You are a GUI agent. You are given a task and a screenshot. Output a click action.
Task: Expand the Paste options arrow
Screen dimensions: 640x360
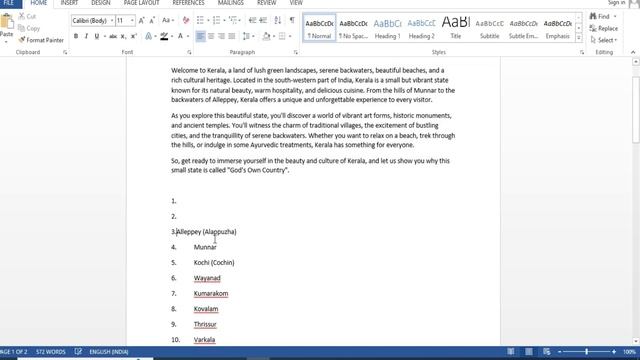click(6, 42)
